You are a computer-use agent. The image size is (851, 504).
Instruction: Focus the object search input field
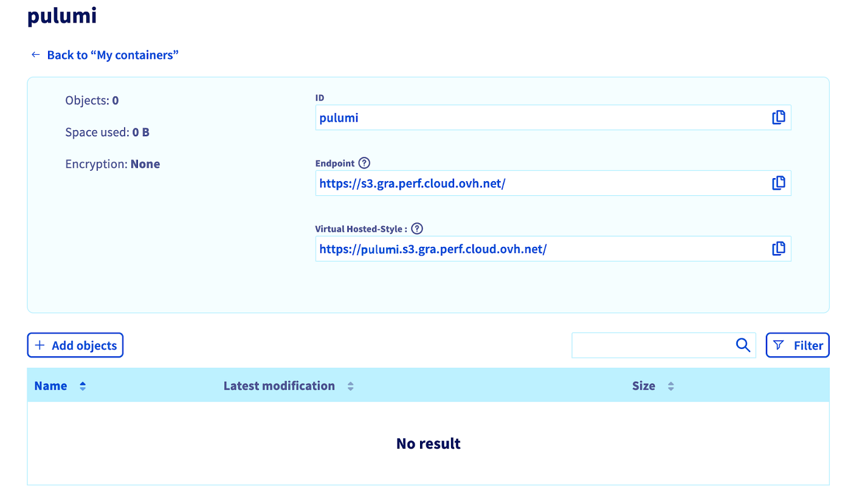650,345
